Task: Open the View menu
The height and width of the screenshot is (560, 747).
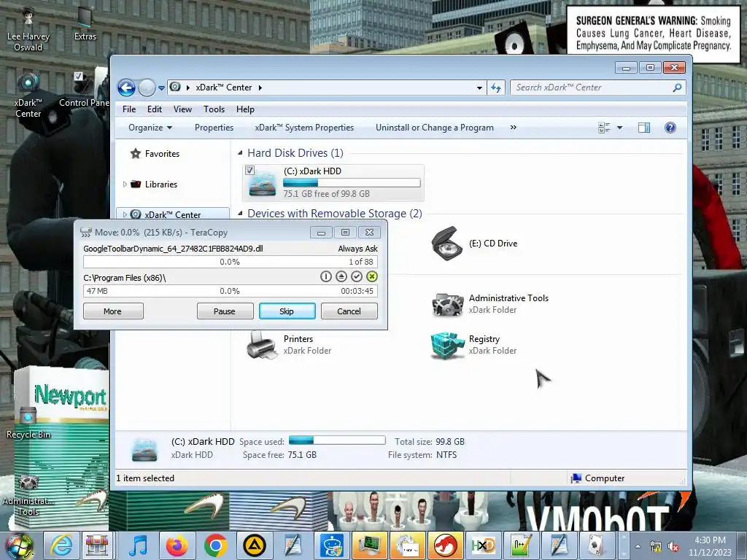Action: click(x=182, y=109)
